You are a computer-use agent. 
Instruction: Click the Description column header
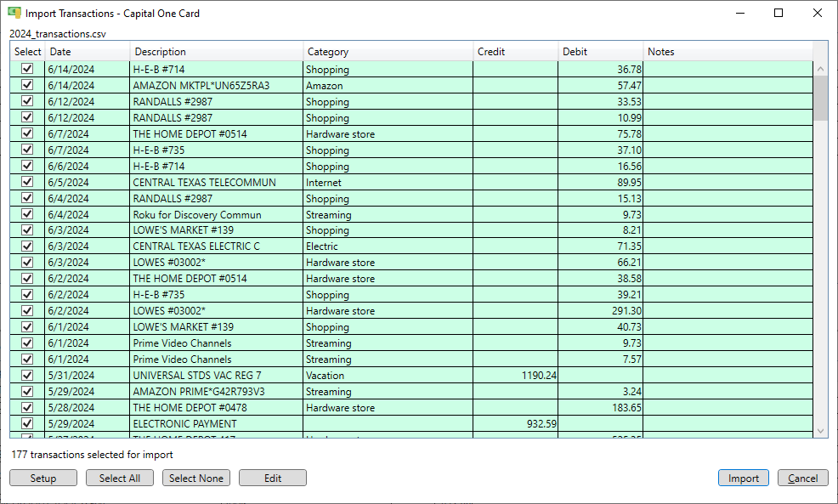[x=217, y=52]
